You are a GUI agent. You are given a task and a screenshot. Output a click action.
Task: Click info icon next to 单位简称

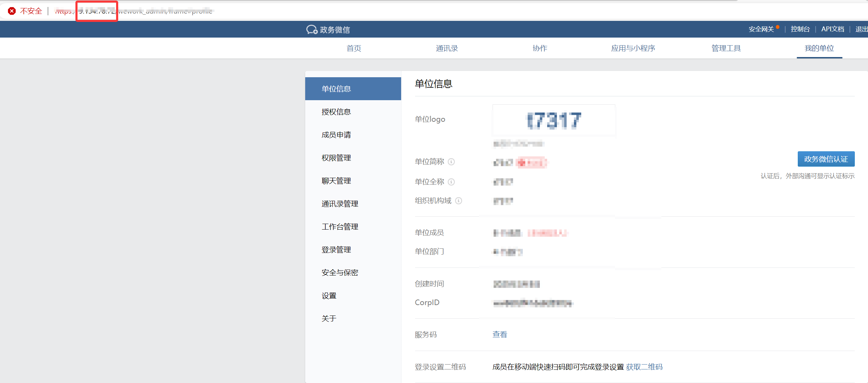(451, 162)
